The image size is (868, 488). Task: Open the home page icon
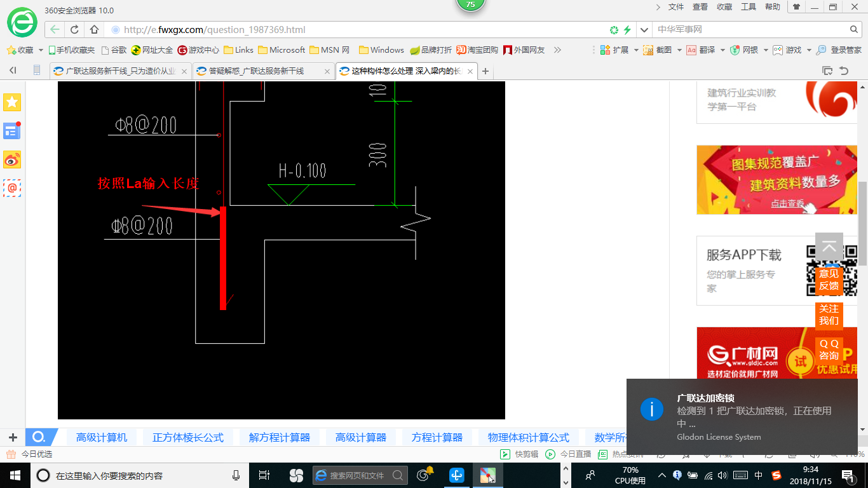coord(94,30)
